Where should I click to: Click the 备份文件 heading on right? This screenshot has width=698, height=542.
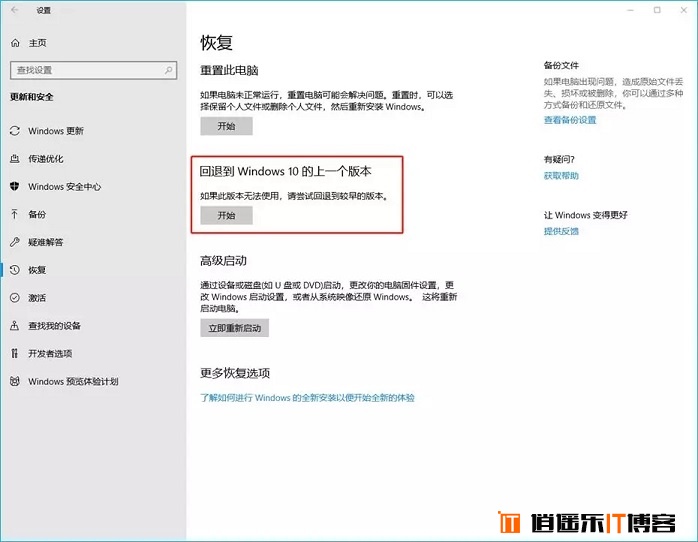561,65
